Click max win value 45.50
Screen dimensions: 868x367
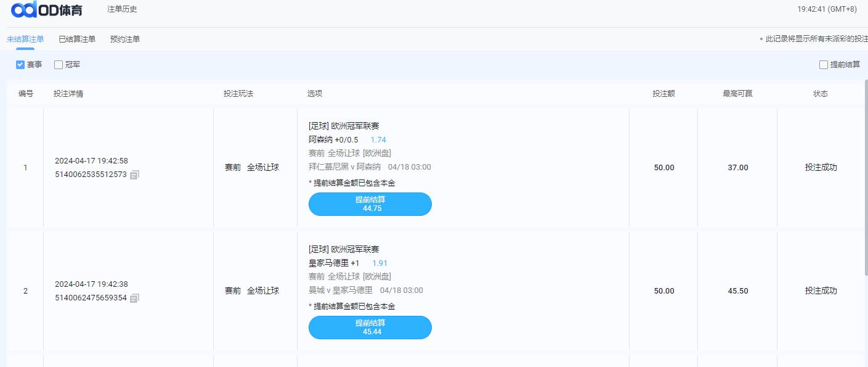738,291
